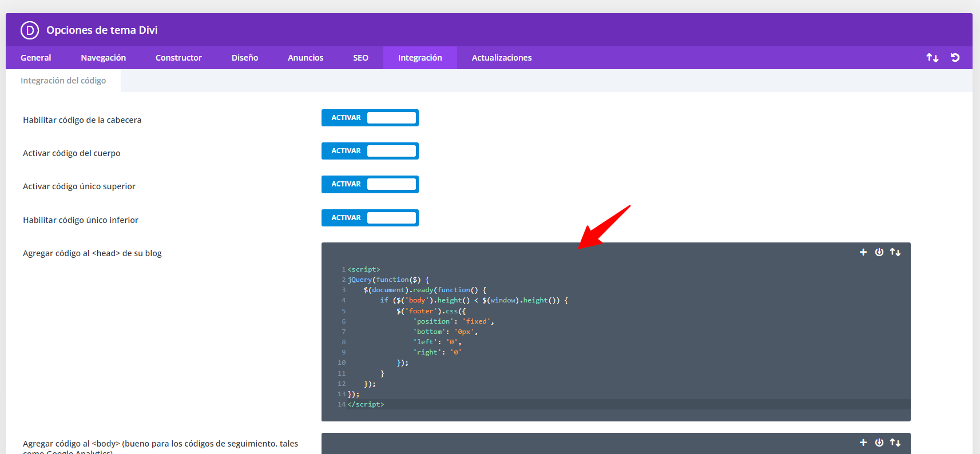980x454 pixels.
Task: Open the SEO tab
Action: (360, 58)
